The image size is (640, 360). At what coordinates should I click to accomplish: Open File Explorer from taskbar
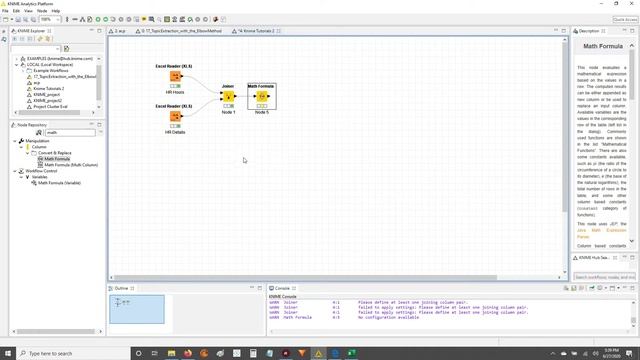pos(171,353)
